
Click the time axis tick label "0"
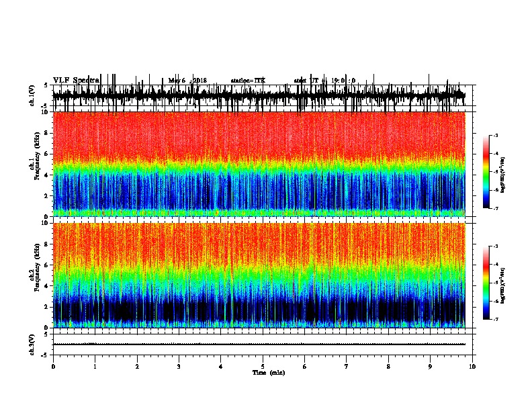pos(53,367)
